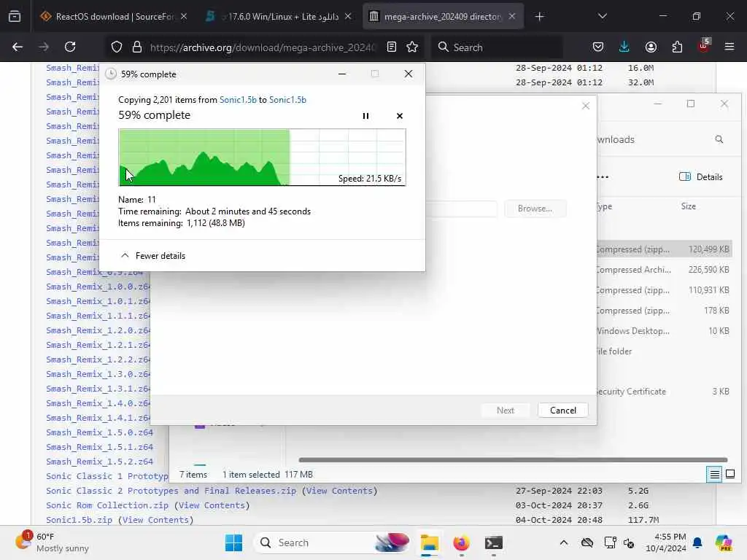Open the destination Sonic1.5b link
The image size is (747, 560).
(287, 99)
